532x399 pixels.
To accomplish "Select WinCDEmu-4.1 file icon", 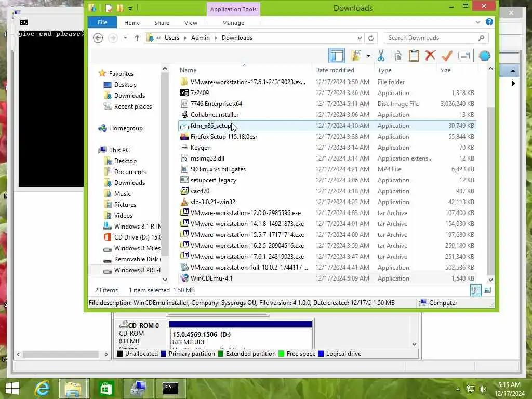I will pos(184,278).
